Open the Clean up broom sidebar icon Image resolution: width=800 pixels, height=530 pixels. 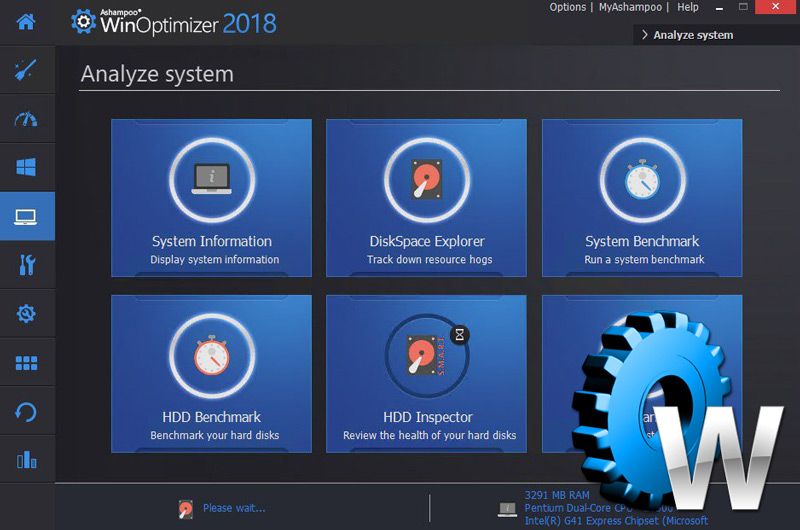click(26, 70)
